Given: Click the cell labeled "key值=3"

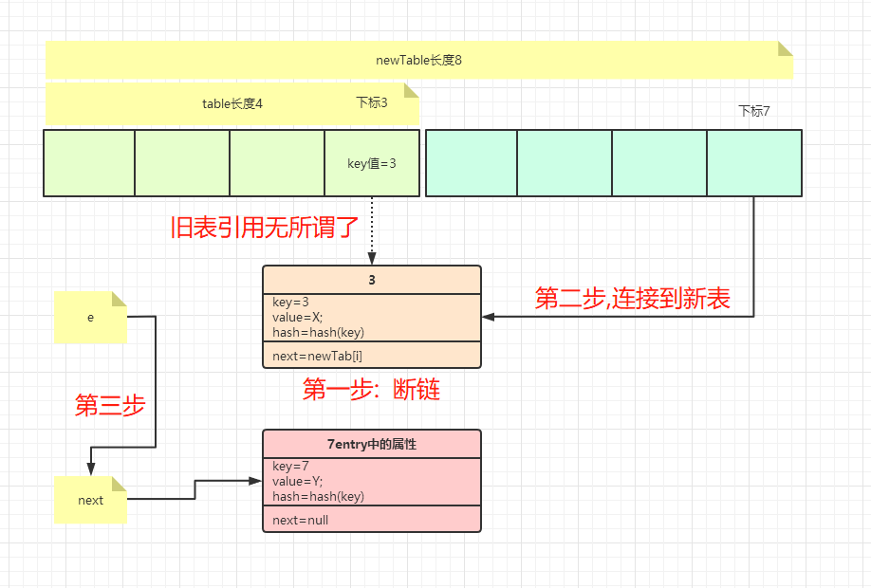Looking at the screenshot, I should 371,162.
